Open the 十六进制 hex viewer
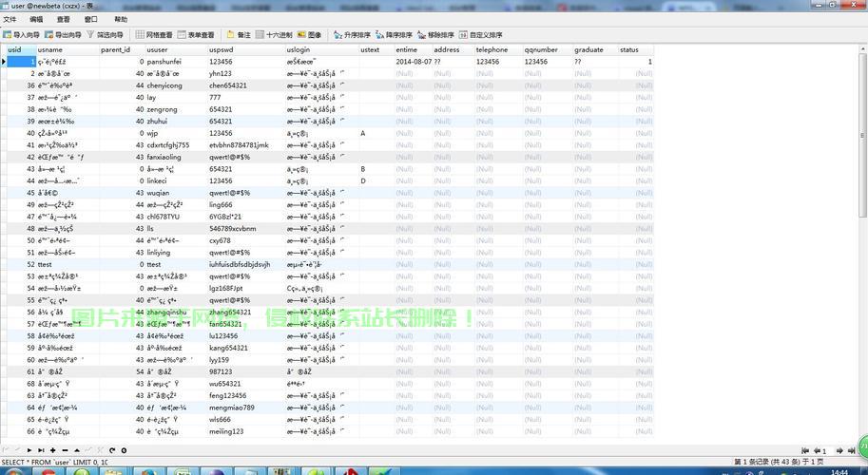 coord(274,35)
